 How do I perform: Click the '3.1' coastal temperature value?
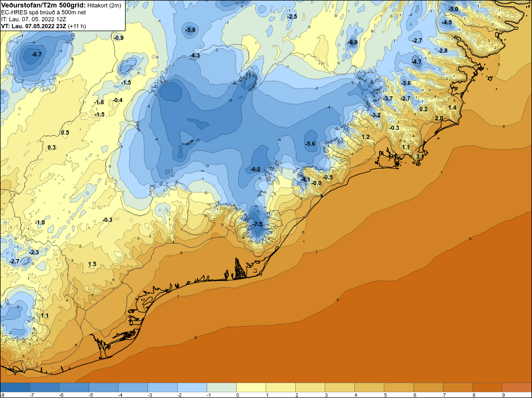point(420,156)
